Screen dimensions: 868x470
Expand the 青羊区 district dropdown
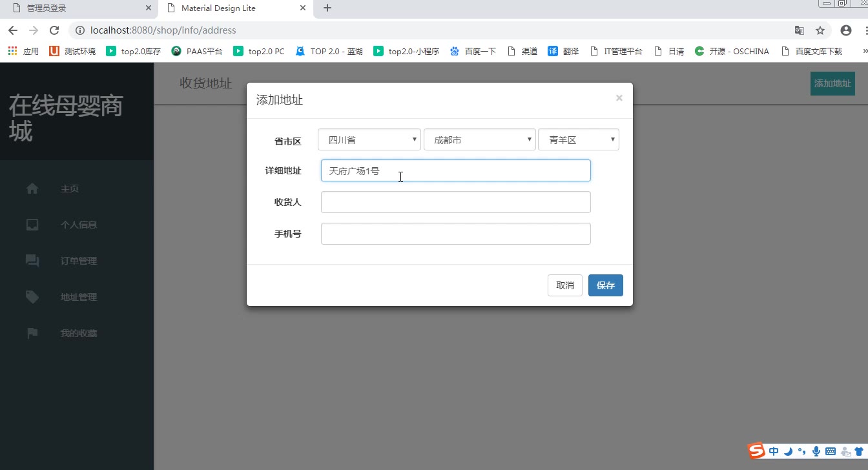click(x=578, y=140)
